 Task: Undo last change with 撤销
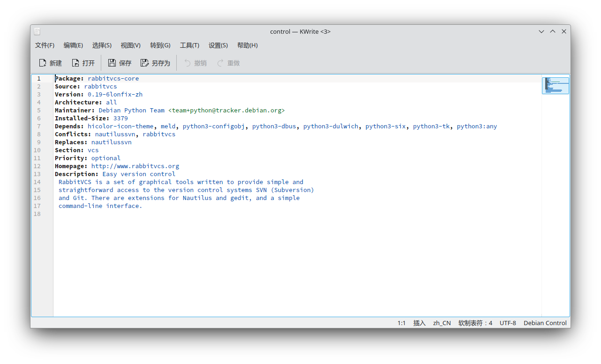coord(195,63)
